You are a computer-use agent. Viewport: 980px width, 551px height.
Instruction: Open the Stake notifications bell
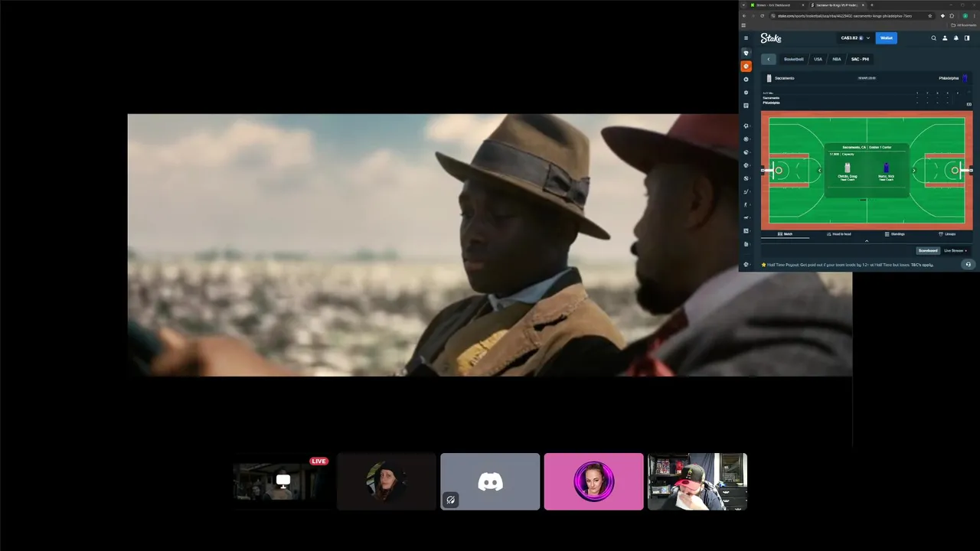pyautogui.click(x=955, y=38)
